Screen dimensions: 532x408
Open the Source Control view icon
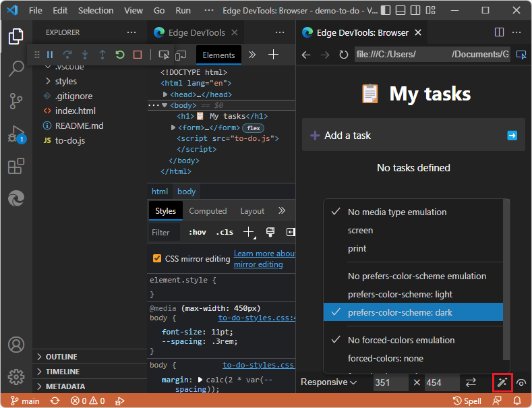click(x=16, y=101)
